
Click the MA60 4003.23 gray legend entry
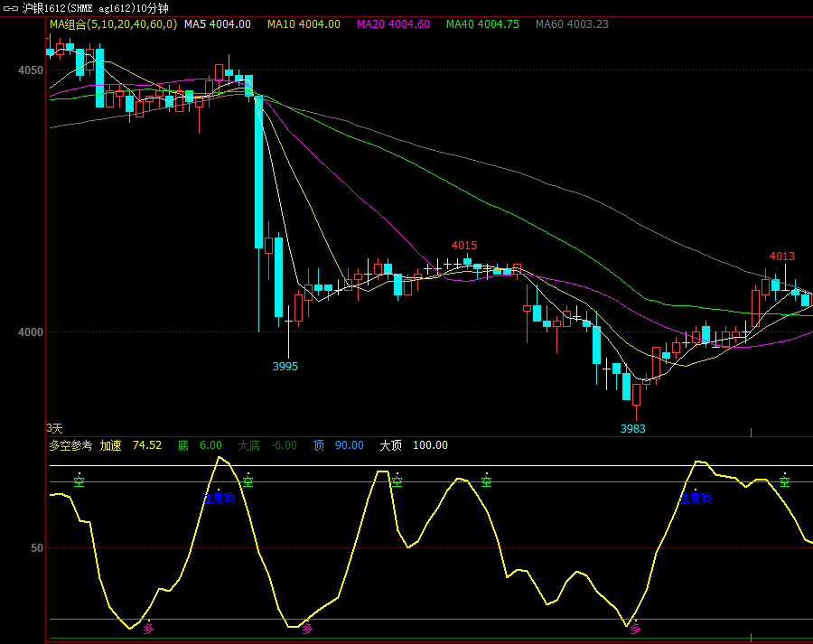click(572, 24)
